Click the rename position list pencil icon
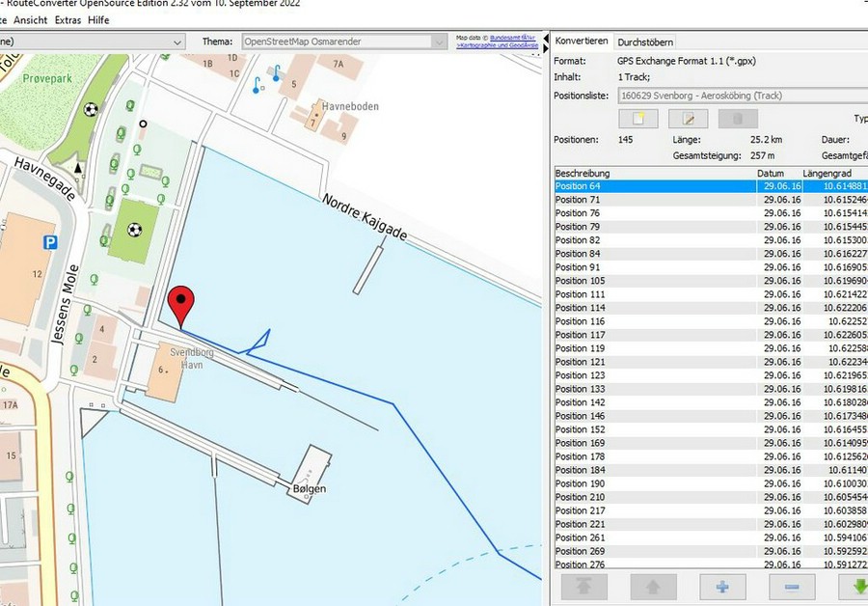The image size is (868, 606). pyautogui.click(x=689, y=119)
